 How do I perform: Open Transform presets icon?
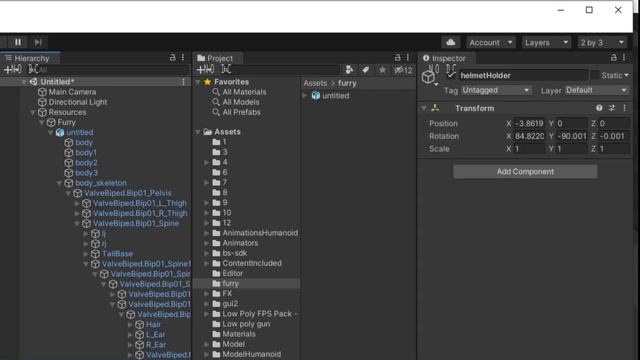pos(612,108)
